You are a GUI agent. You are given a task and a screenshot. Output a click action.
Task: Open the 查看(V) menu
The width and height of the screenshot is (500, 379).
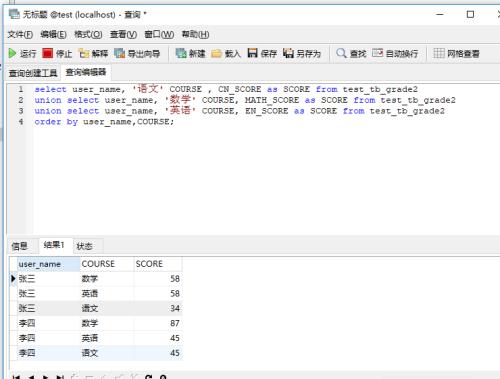(123, 34)
